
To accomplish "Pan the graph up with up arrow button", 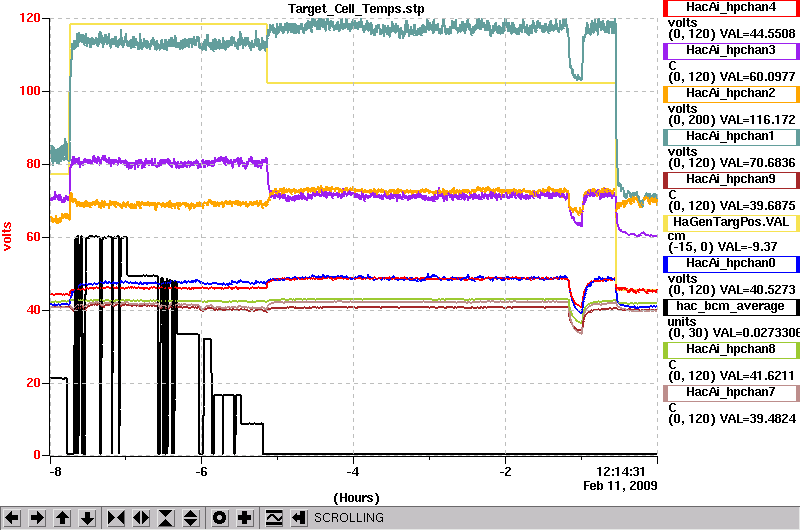I will pos(62,518).
